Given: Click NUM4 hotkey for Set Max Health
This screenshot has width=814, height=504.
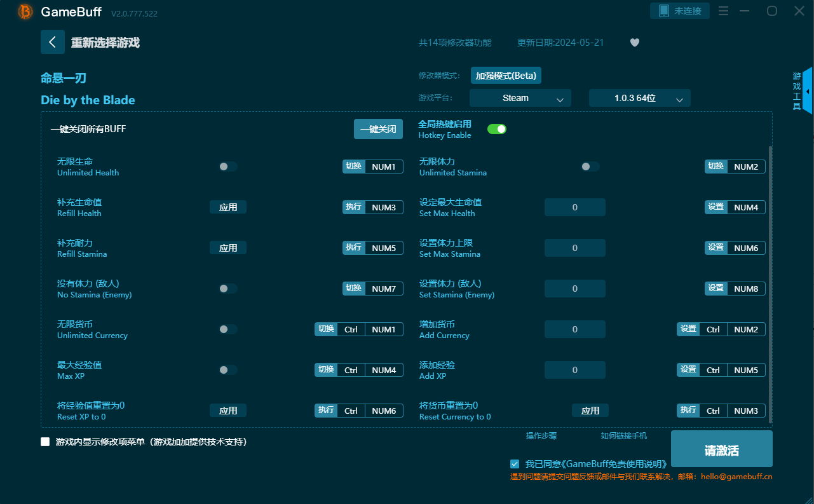Looking at the screenshot, I should point(746,207).
